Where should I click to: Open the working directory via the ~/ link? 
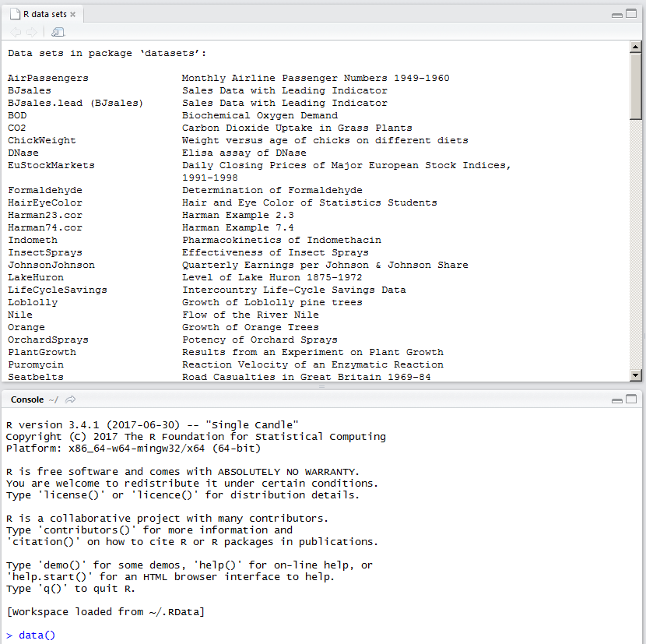click(x=53, y=399)
